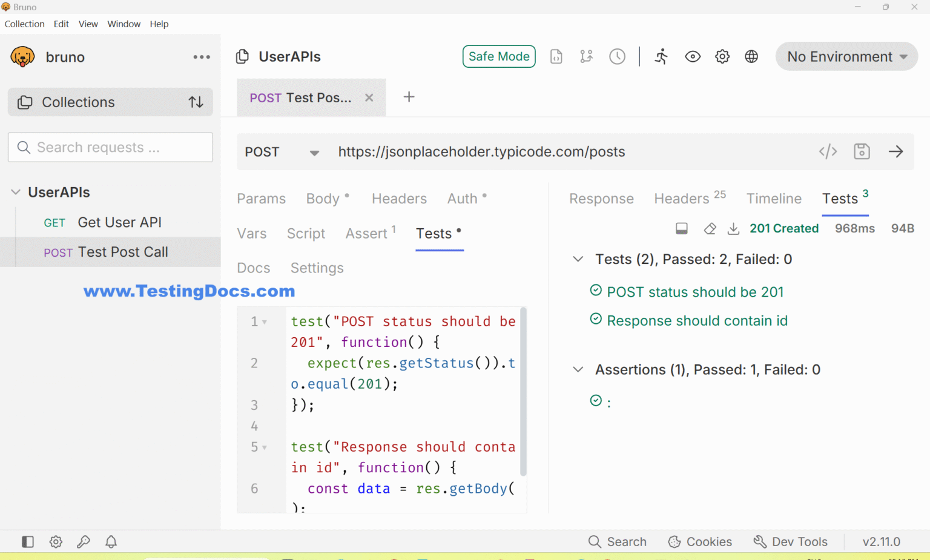This screenshot has width=930, height=560.
Task: Open the Collection menu
Action: pyautogui.click(x=24, y=24)
